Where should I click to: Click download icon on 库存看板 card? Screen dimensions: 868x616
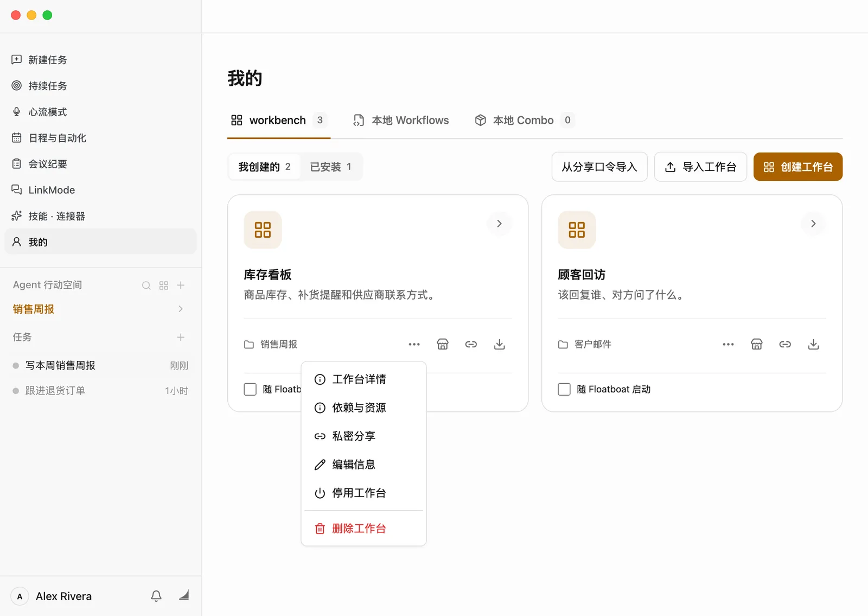pos(500,344)
